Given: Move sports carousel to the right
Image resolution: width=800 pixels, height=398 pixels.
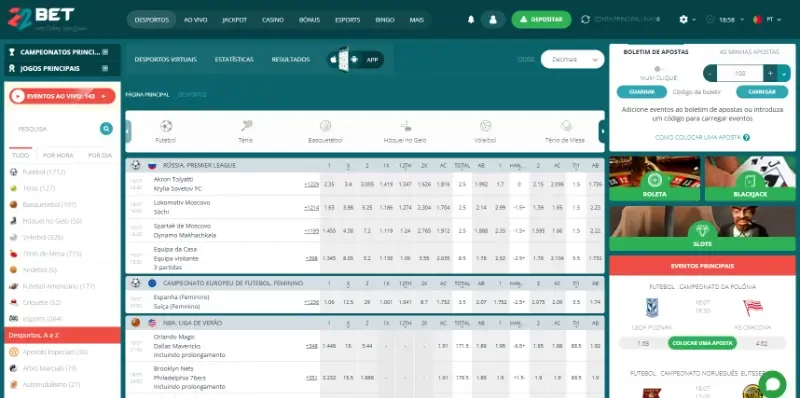Looking at the screenshot, I should click(602, 131).
